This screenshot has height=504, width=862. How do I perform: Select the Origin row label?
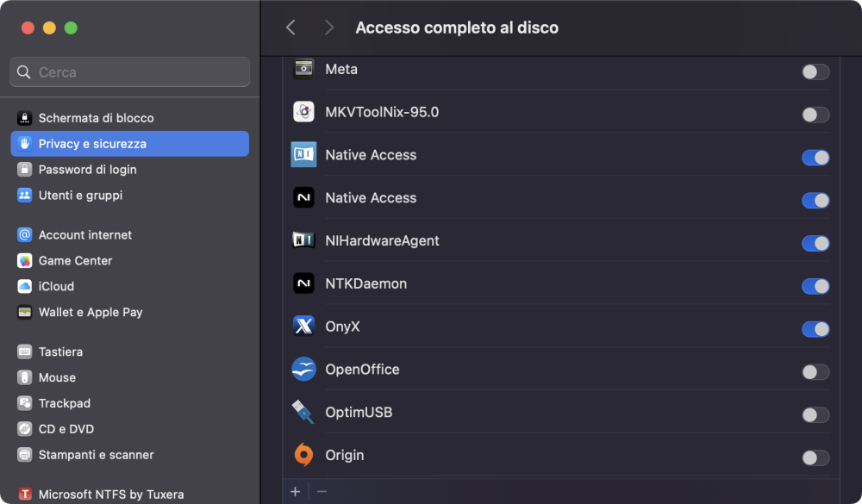[345, 455]
